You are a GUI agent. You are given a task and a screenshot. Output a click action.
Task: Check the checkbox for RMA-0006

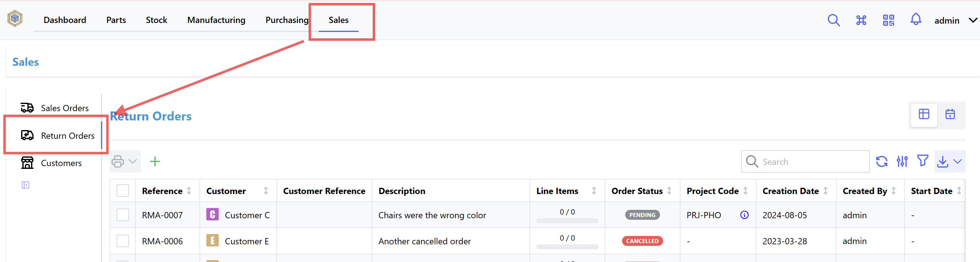(122, 241)
